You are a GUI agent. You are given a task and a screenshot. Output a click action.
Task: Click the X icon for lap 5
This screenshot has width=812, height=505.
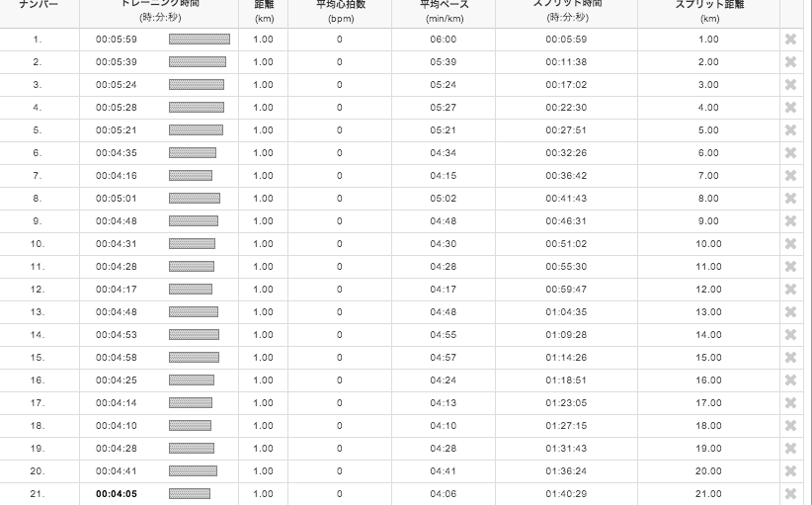point(790,130)
